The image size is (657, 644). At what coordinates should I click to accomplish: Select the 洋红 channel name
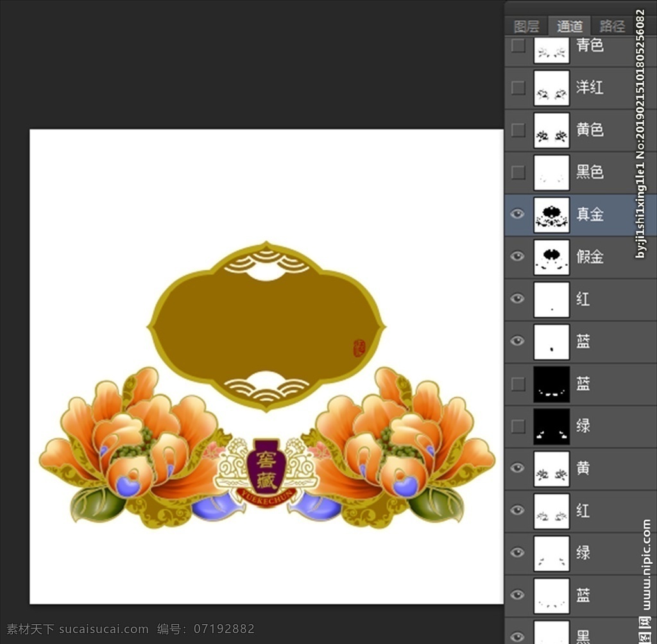point(590,87)
